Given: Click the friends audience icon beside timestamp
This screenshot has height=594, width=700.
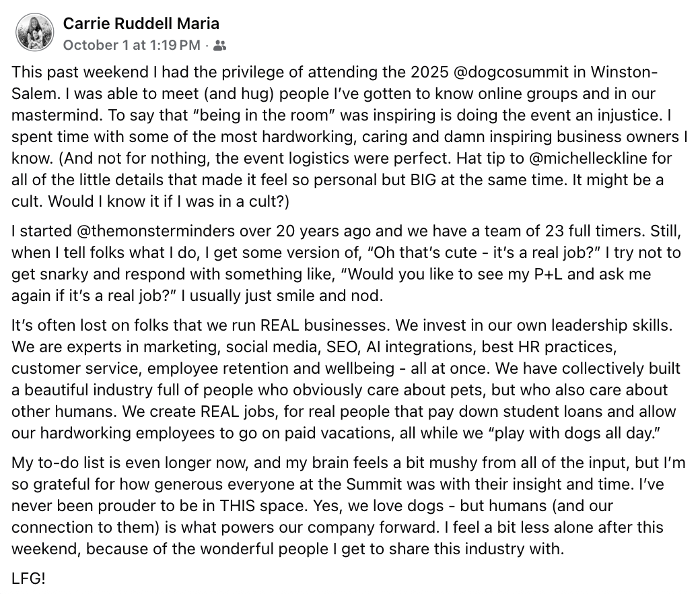Looking at the screenshot, I should [x=219, y=46].
